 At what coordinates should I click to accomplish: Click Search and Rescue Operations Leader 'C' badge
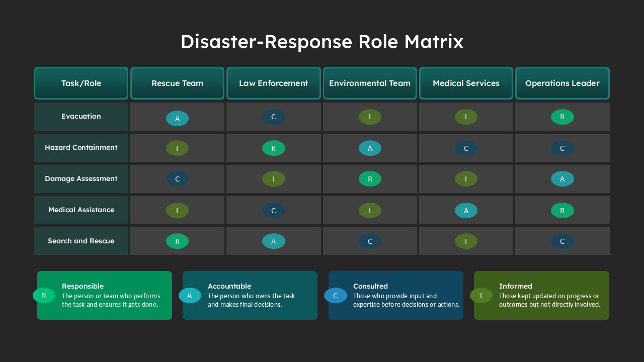coord(562,241)
